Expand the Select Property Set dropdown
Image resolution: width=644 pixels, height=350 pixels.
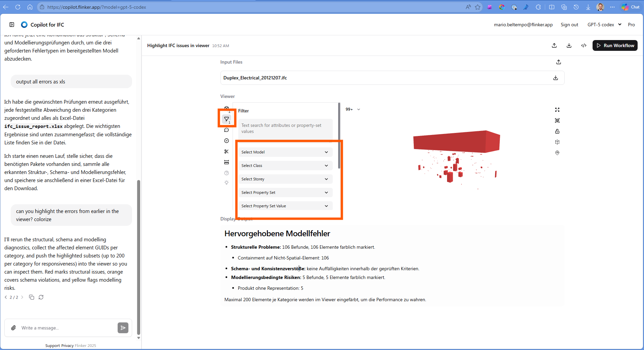(x=285, y=192)
